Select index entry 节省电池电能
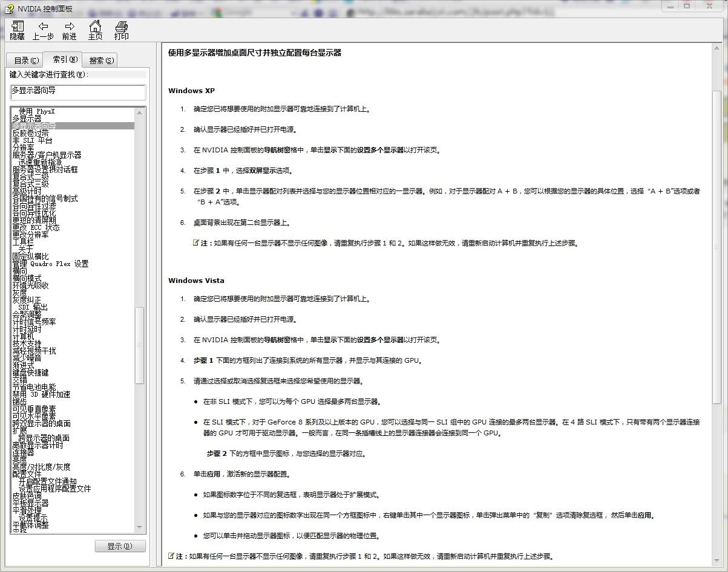The height and width of the screenshot is (572, 728). coord(34,388)
